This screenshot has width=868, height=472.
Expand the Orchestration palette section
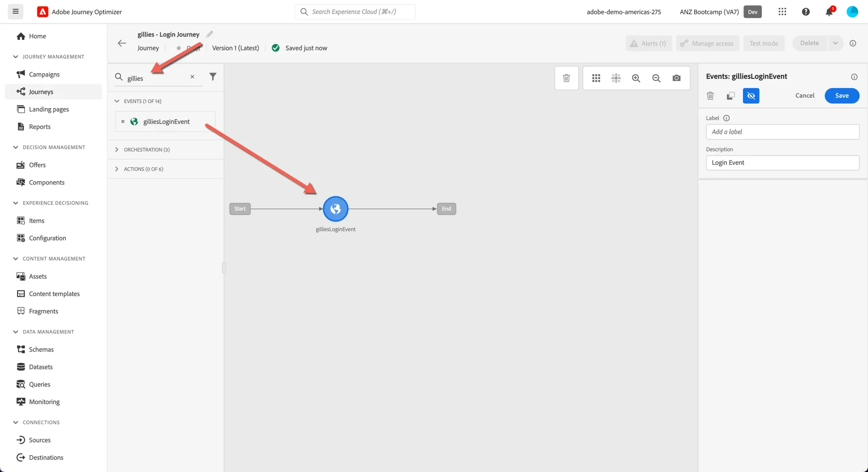click(117, 150)
